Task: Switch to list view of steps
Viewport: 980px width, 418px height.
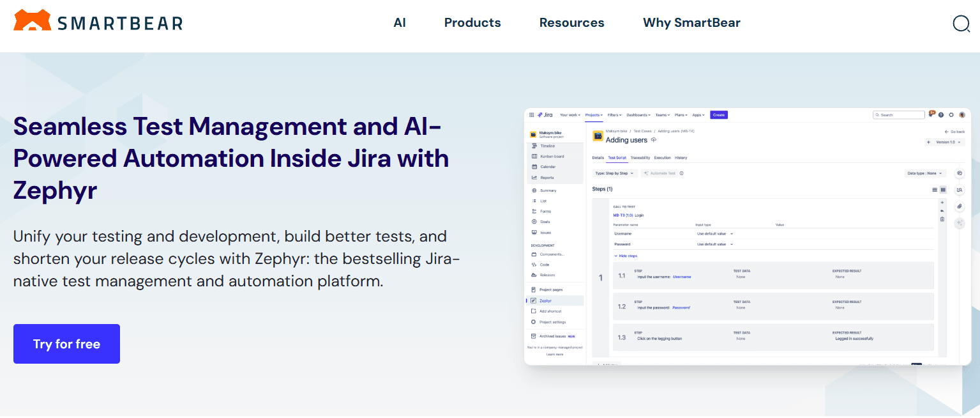Action: pos(935,190)
